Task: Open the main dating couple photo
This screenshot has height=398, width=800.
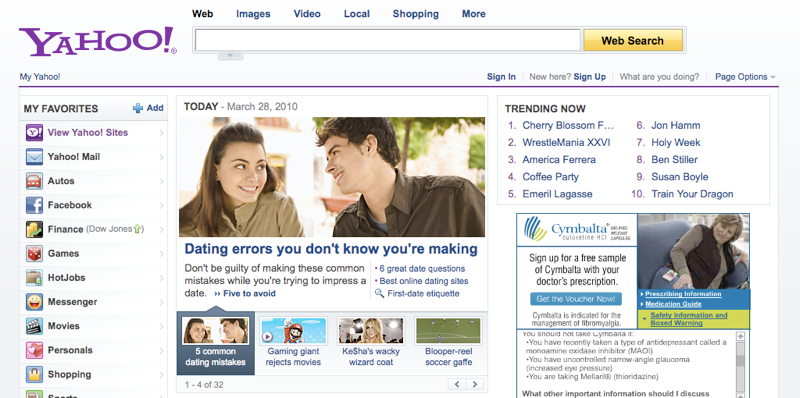Action: (x=332, y=177)
